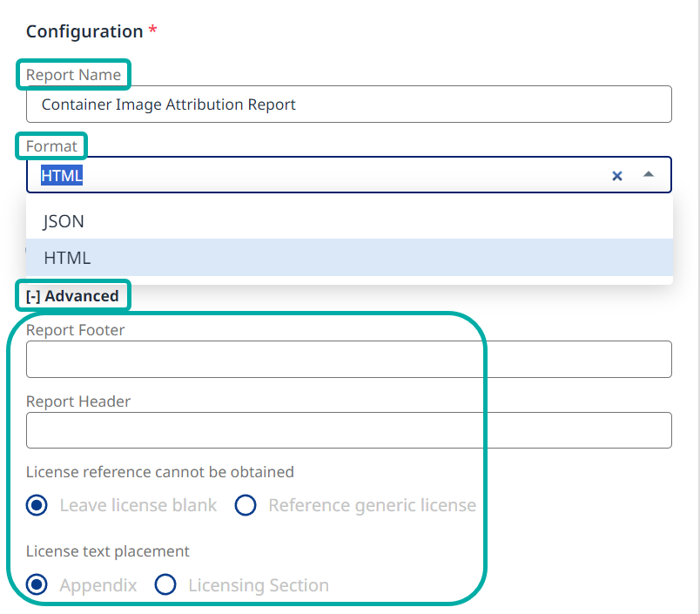
Task: Click the License reference cannot be obtained label
Action: (159, 472)
